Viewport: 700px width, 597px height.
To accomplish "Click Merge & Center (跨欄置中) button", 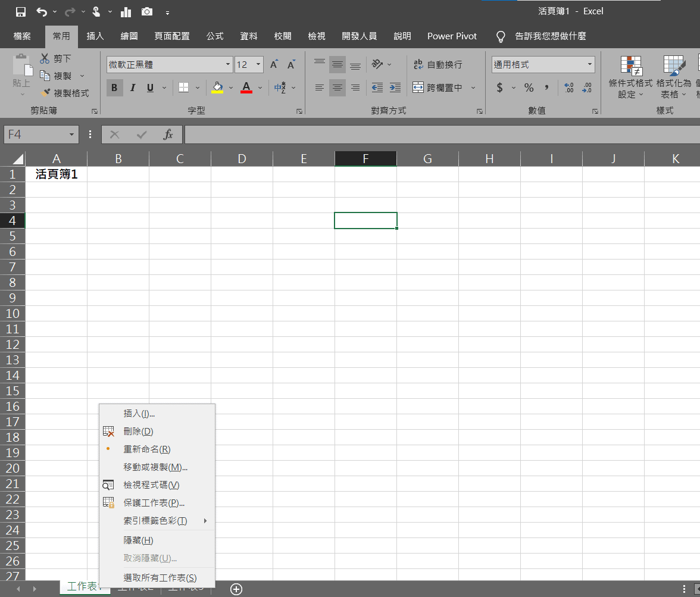I will [437, 87].
